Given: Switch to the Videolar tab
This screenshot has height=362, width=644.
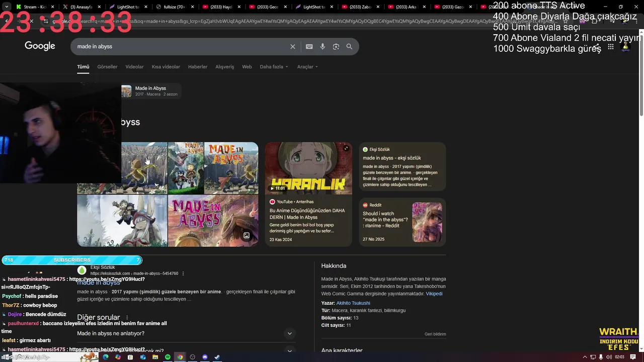Looking at the screenshot, I should pos(134,67).
